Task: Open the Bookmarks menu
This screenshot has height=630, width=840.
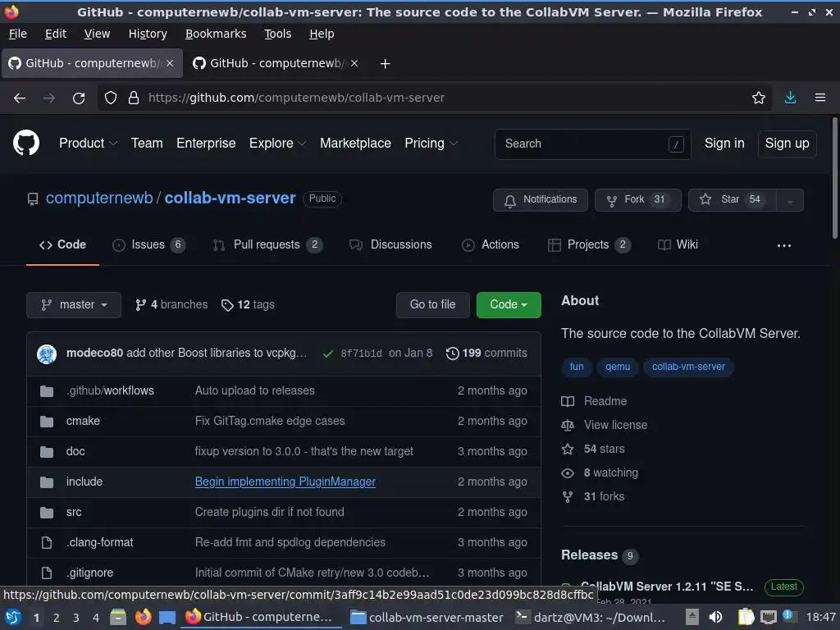Action: pyautogui.click(x=216, y=34)
